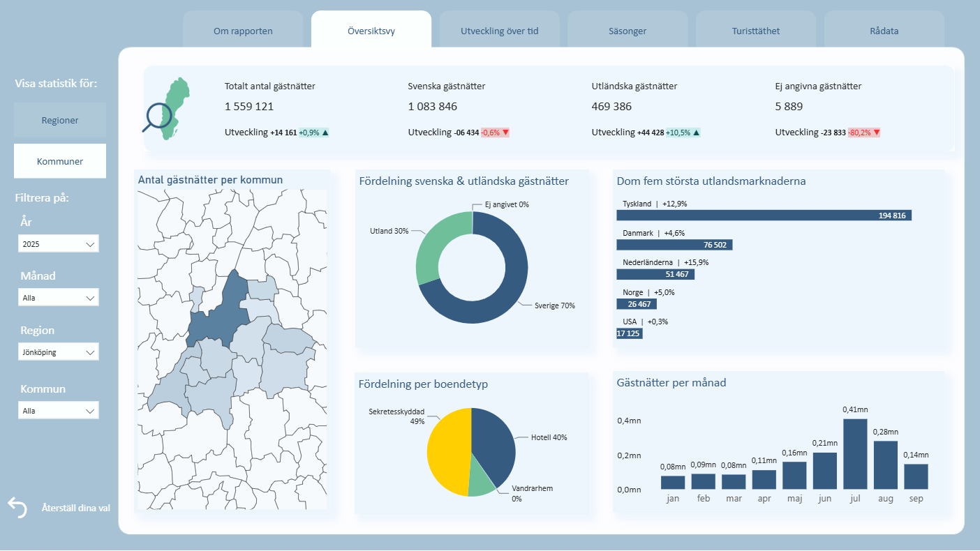Open the År dropdown showing 2025
The image size is (980, 551).
(x=59, y=244)
